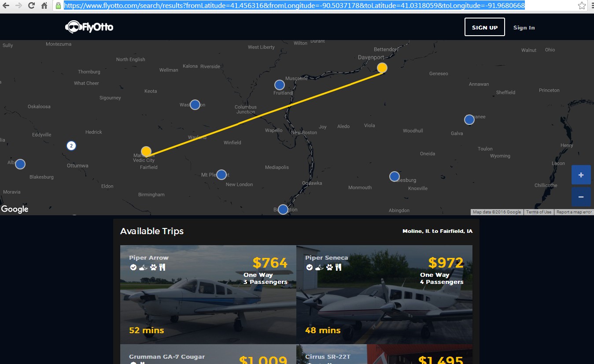The width and height of the screenshot is (594, 364).
Task: Click the night-flight moon icon on Piper Arrow
Action: 144,267
